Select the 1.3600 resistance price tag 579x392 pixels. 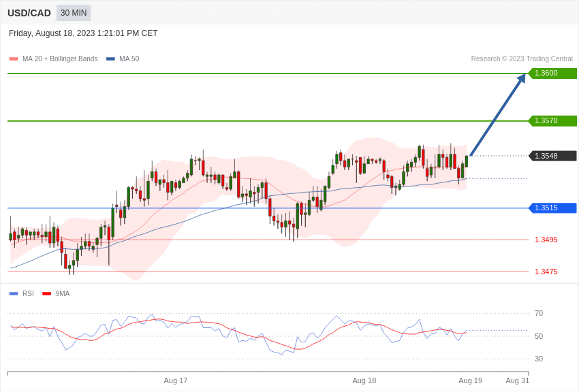click(x=552, y=73)
